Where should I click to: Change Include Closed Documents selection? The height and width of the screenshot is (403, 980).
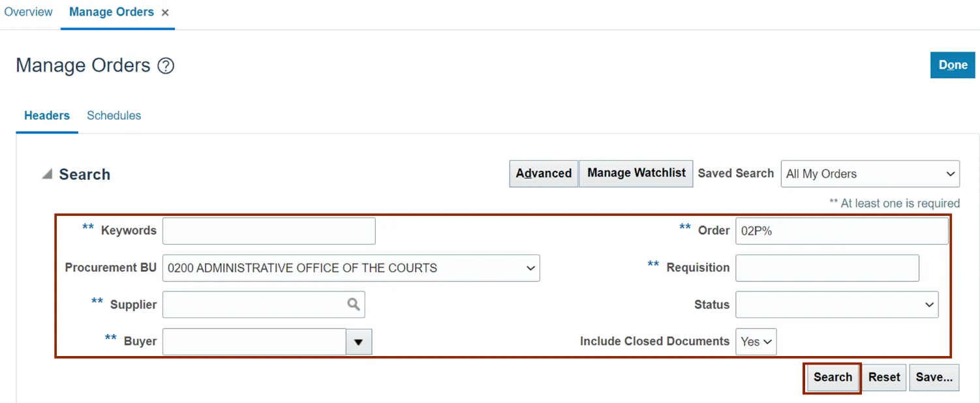click(x=756, y=342)
